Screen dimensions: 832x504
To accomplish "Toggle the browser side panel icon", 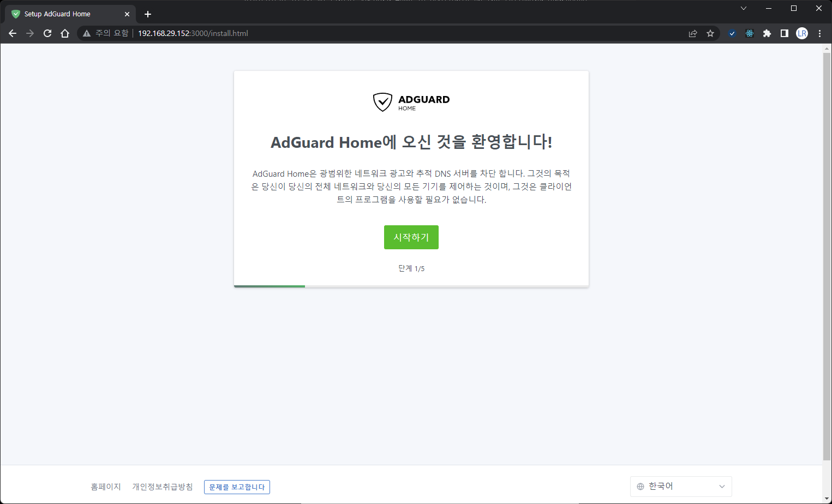I will [x=785, y=33].
